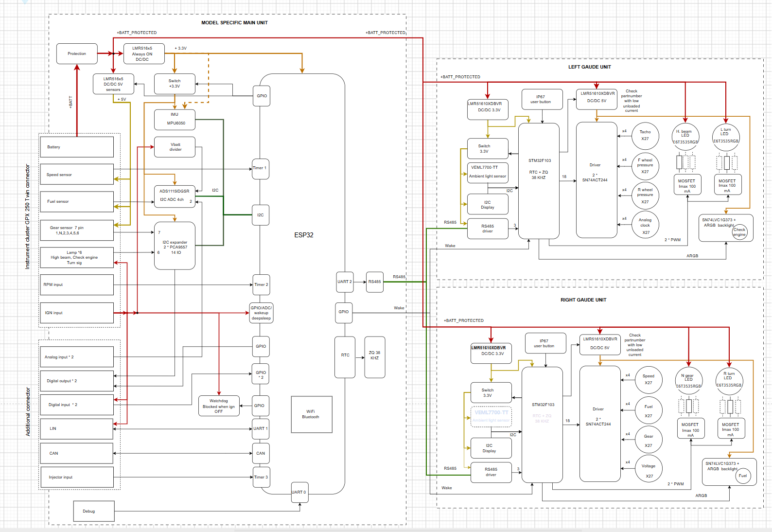Click the Digital input * 2 block
Image resolution: width=772 pixels, height=532 pixels.
(x=77, y=405)
